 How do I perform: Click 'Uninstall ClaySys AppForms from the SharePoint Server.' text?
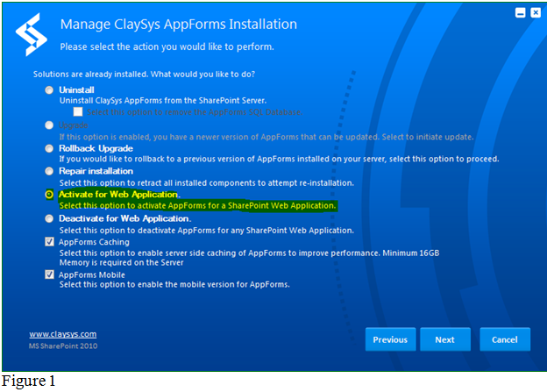[x=163, y=101]
